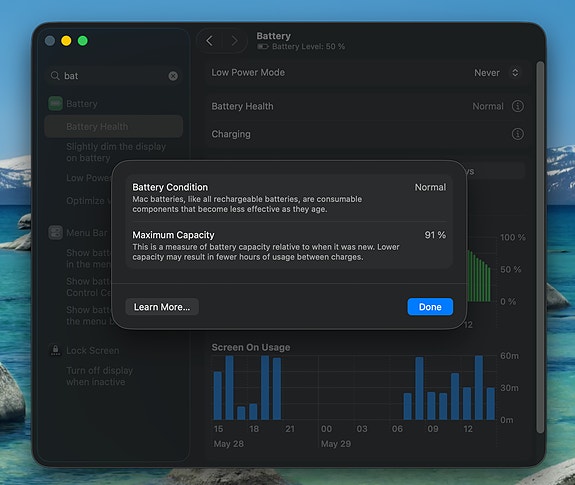Viewport: 575px width, 485px height.
Task: Select the Lock Screen padlock icon
Action: pyautogui.click(x=55, y=350)
